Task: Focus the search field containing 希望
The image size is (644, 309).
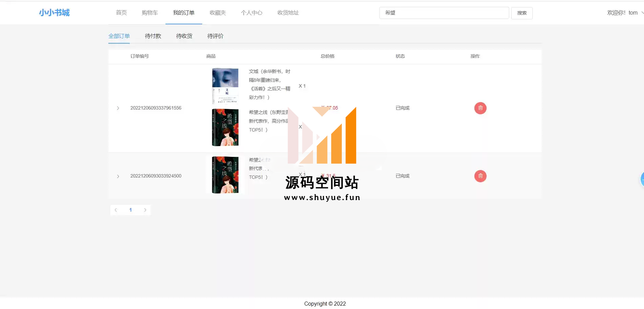Action: (444, 13)
